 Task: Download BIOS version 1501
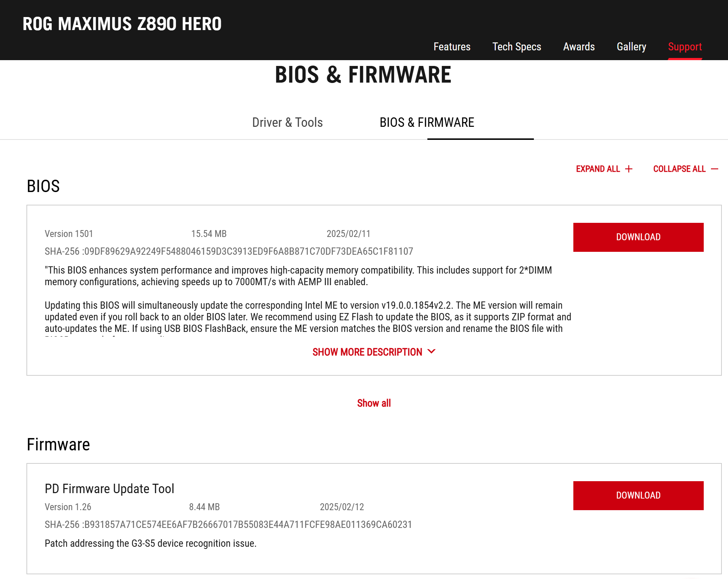(638, 237)
